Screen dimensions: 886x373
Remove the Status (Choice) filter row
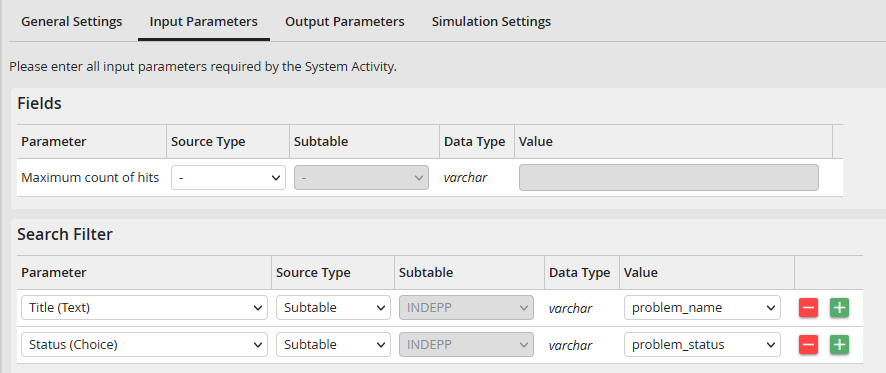(x=808, y=345)
